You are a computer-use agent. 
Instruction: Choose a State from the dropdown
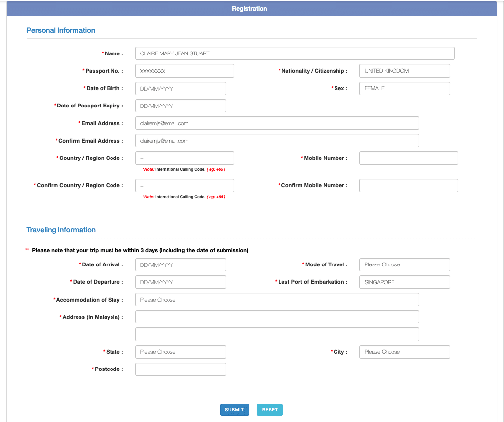click(x=180, y=352)
